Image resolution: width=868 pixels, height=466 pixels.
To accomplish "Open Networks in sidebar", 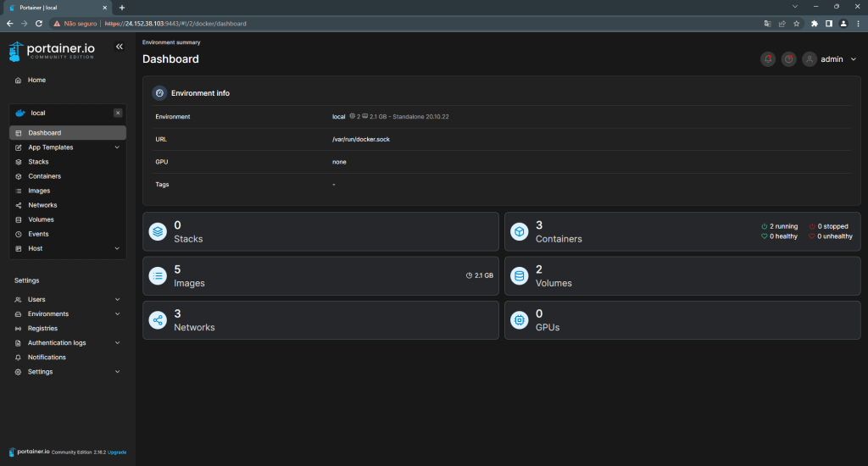I will tap(42, 205).
